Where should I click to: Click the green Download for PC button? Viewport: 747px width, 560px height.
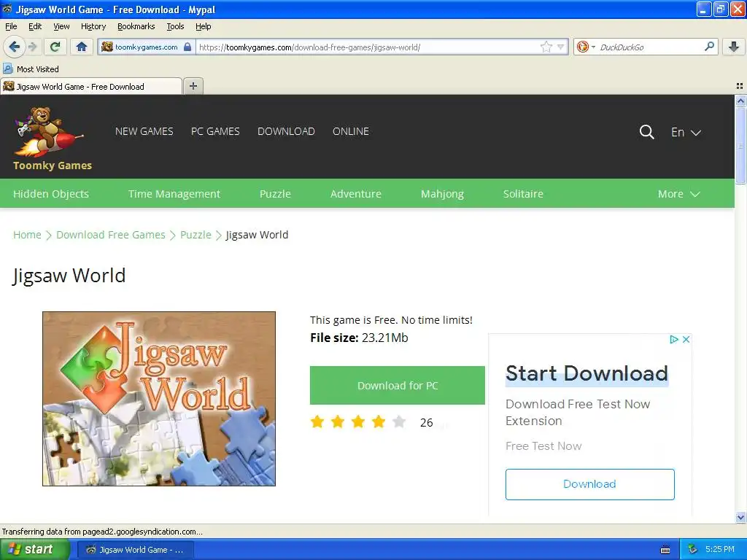click(398, 385)
